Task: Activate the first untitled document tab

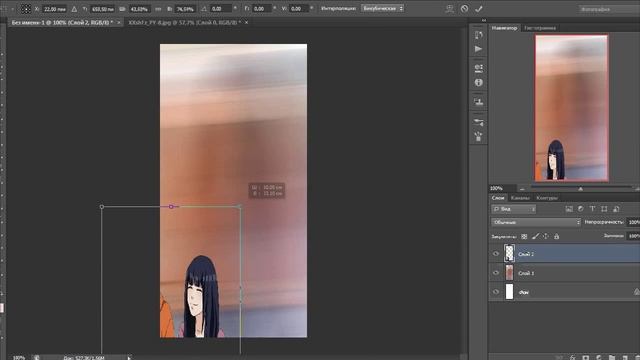Action: (62, 23)
